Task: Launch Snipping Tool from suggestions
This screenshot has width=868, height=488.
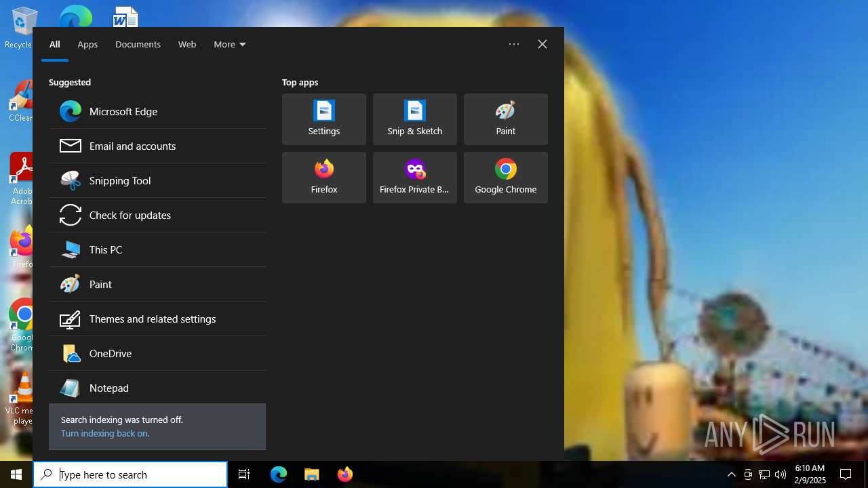Action: tap(157, 180)
